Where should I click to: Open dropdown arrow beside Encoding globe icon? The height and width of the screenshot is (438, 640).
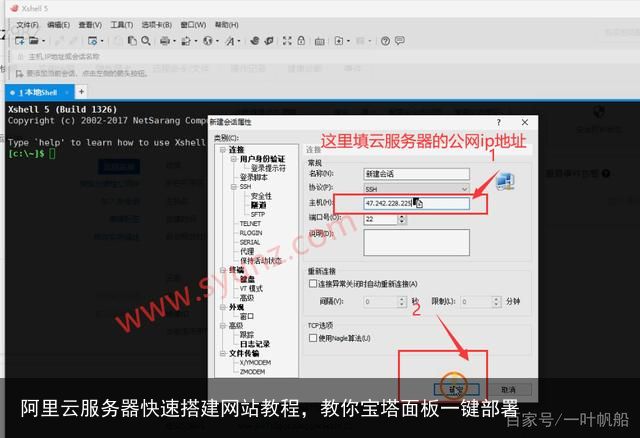click(x=217, y=41)
